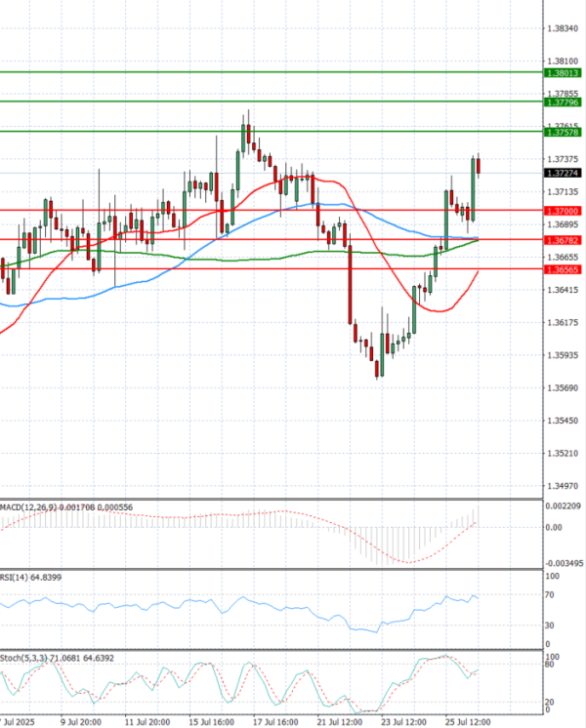Click the 25 Jul 12:00 time axis label
The image size is (586, 728).
(468, 722)
